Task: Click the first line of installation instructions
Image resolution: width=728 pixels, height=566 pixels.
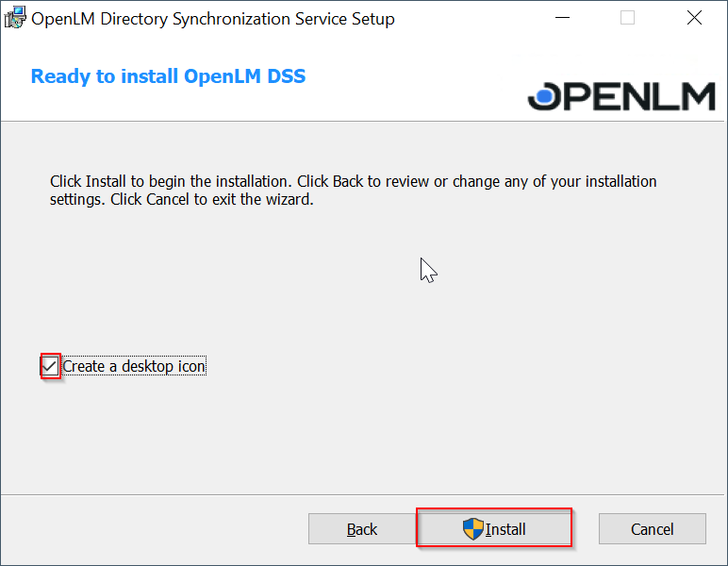Action: pos(353,181)
